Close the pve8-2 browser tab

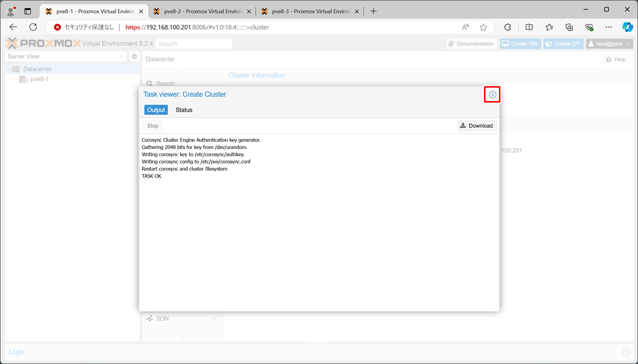pyautogui.click(x=249, y=11)
